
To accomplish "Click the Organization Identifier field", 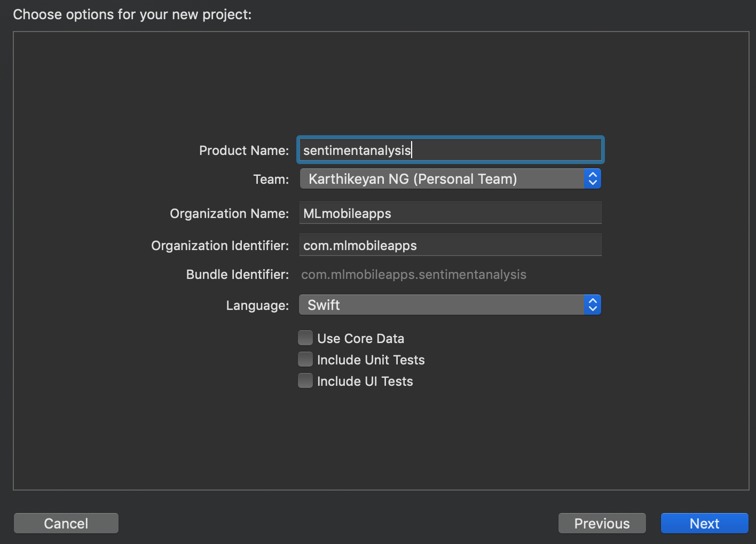I will 450,245.
